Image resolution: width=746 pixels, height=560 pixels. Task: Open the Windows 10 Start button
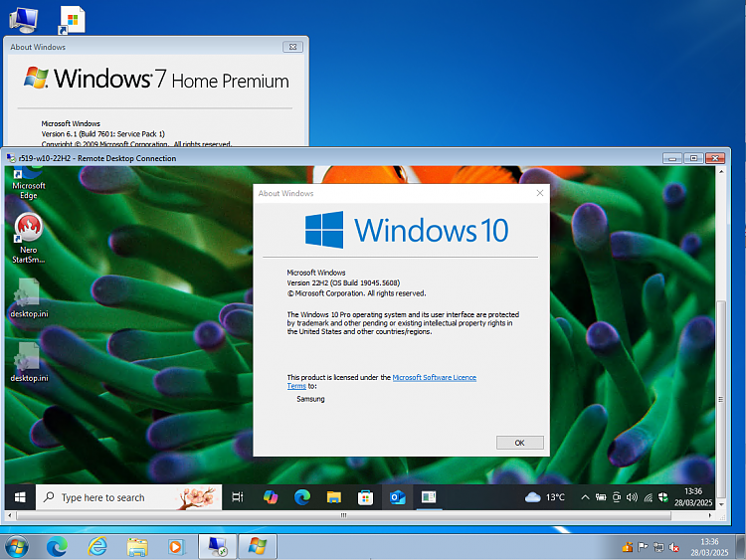pyautogui.click(x=20, y=497)
